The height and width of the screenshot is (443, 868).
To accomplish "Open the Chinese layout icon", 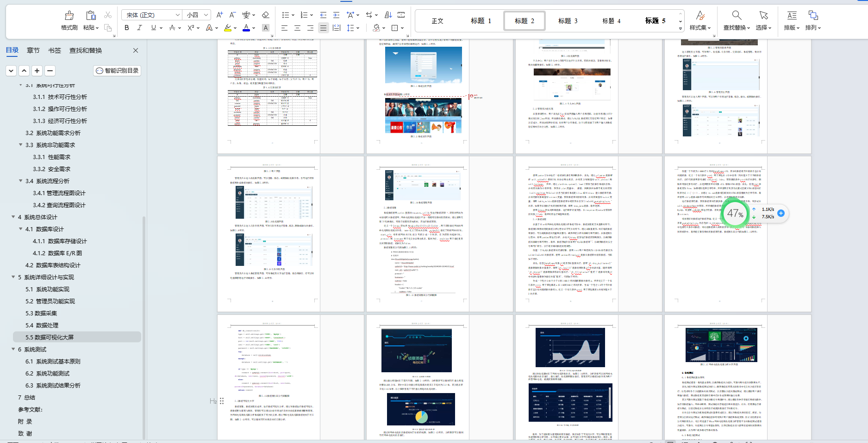I will (x=350, y=15).
